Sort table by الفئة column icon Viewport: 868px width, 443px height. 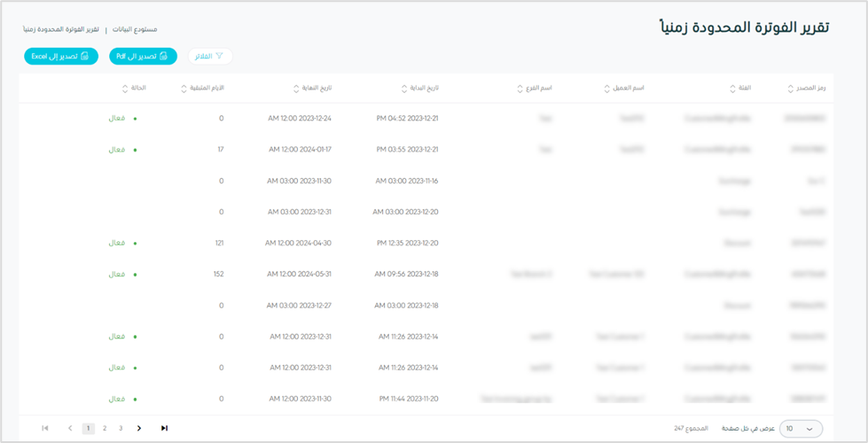[732, 89]
